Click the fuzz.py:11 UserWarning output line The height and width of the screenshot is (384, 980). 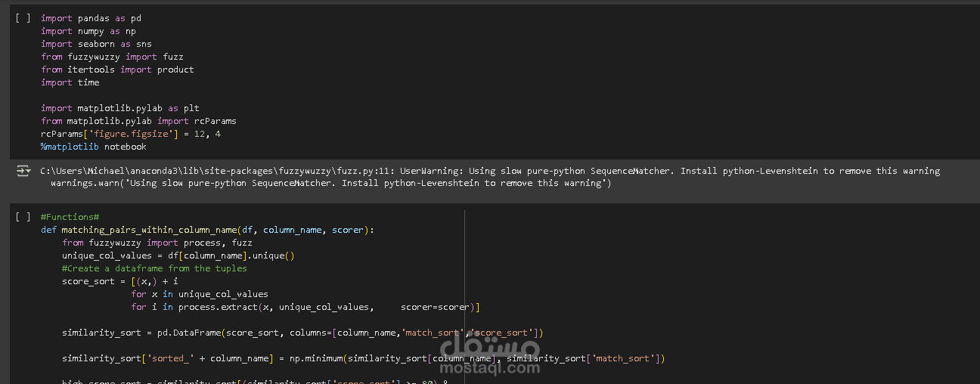pos(490,171)
